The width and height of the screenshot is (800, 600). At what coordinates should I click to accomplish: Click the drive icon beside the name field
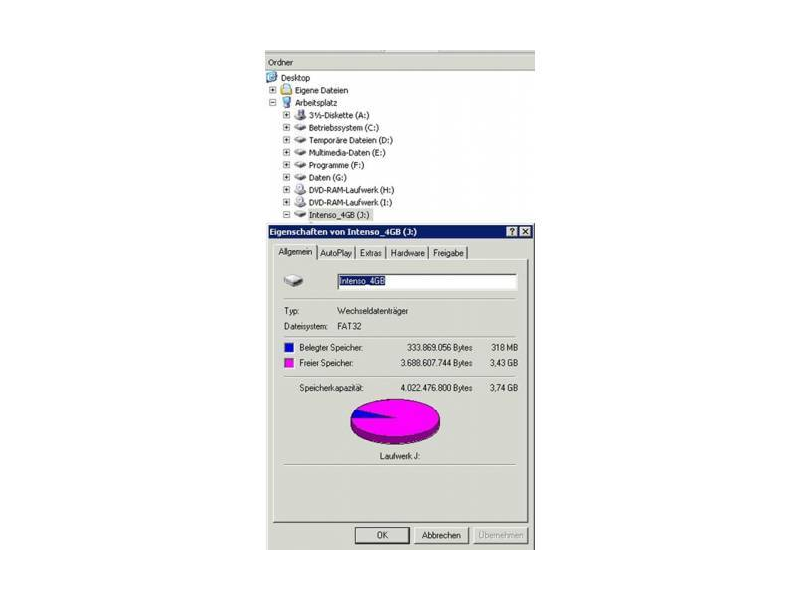[293, 281]
